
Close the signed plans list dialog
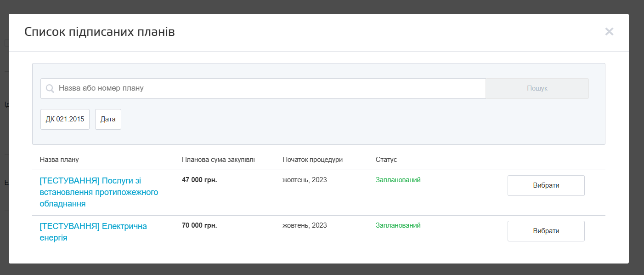(609, 32)
